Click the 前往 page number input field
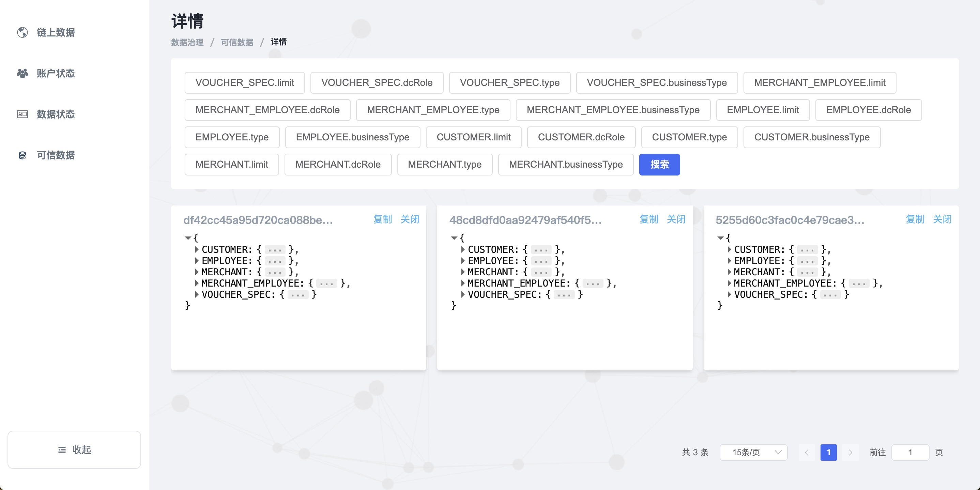The image size is (980, 490). pyautogui.click(x=910, y=452)
